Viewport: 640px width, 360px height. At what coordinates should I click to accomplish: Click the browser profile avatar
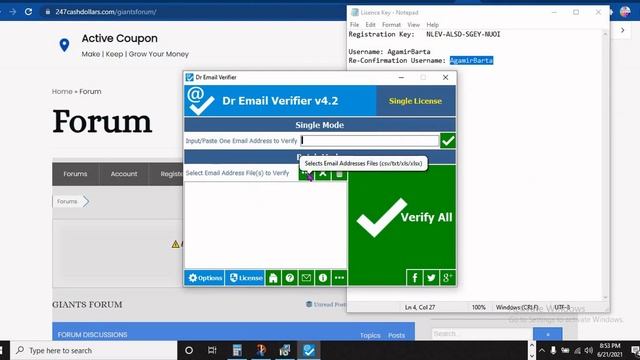point(625,12)
